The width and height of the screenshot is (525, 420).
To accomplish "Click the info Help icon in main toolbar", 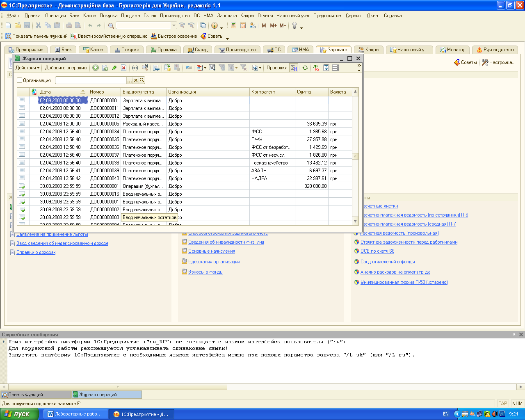I will pyautogui.click(x=215, y=25).
